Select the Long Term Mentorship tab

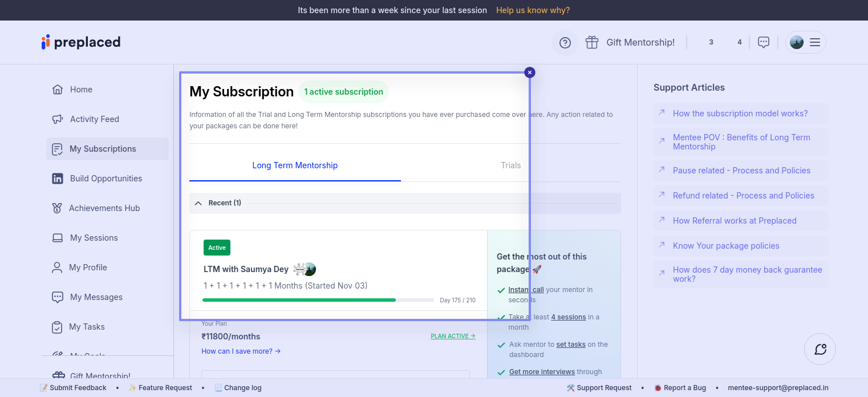point(295,165)
